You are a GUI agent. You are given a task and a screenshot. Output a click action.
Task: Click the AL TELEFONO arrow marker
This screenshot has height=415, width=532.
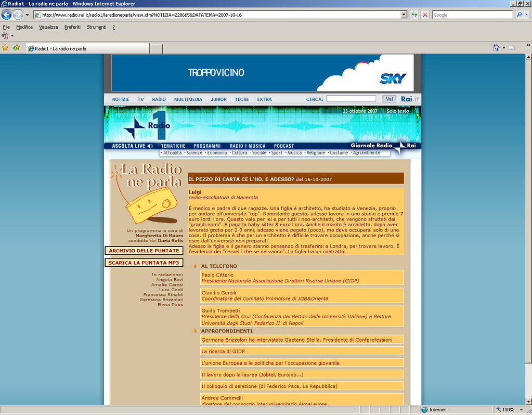[196, 266]
